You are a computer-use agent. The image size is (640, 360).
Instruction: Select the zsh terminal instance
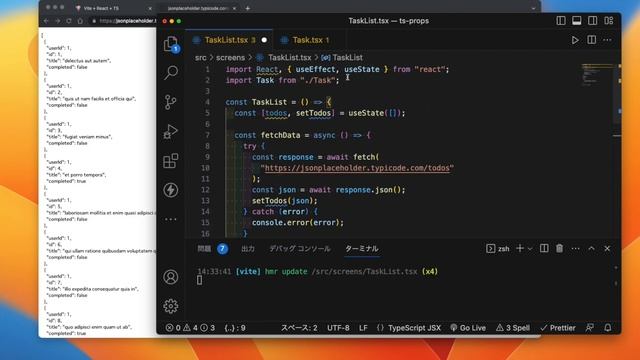click(498, 249)
